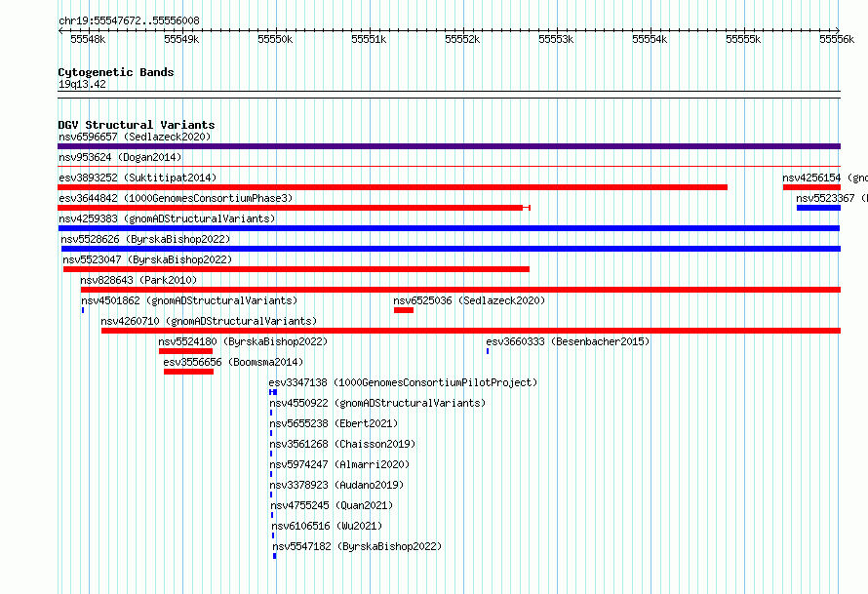
Task: Click nsv5524180 (ByrskaBishop2022) label
Action: (243, 341)
